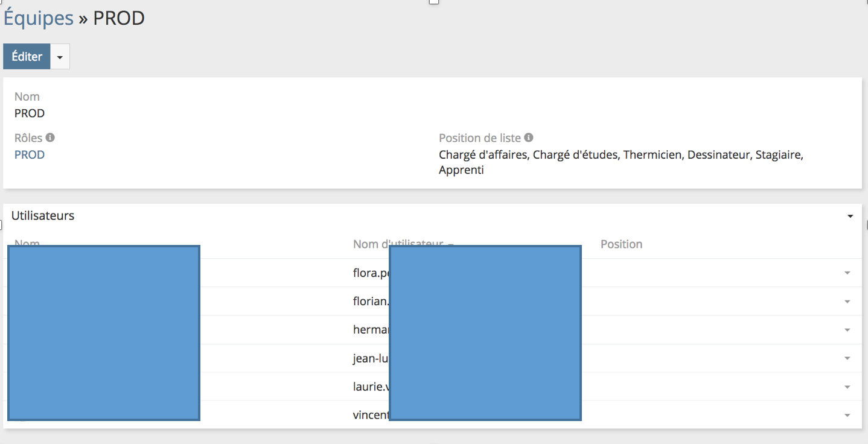Select the vincent username cell
This screenshot has width=868, height=444.
pyautogui.click(x=371, y=415)
